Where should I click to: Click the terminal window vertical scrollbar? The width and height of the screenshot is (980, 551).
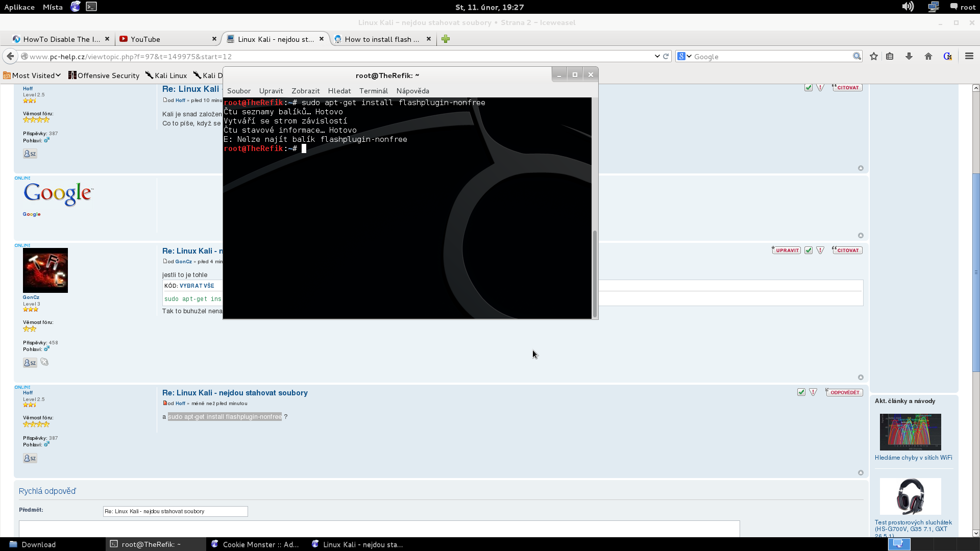click(595, 273)
